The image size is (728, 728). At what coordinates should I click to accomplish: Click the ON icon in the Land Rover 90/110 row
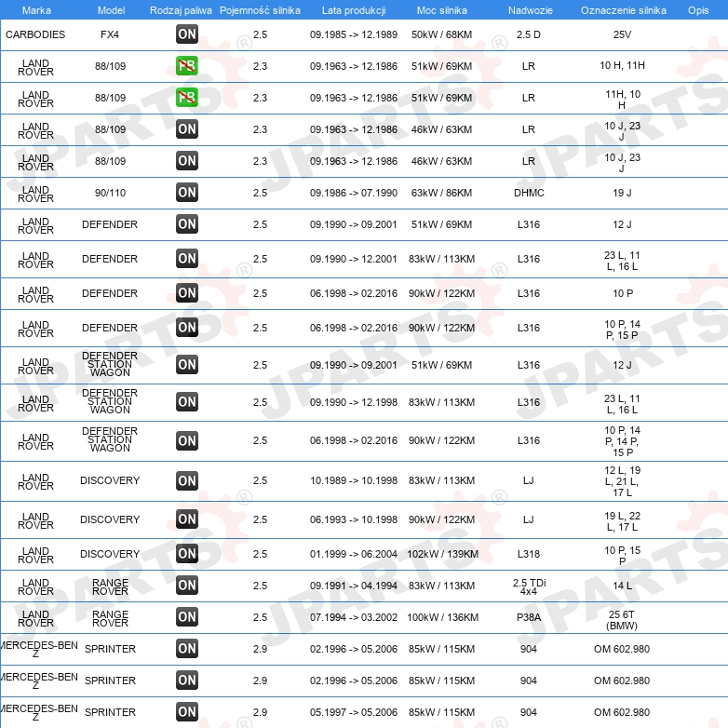186,192
